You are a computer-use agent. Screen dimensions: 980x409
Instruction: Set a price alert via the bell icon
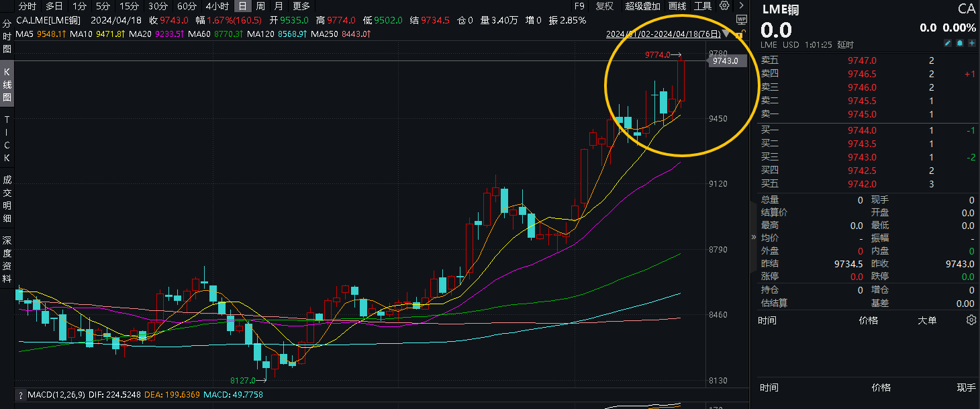pos(960,43)
